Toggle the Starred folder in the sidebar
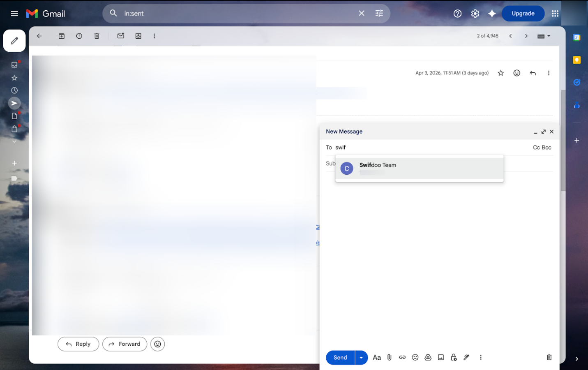This screenshot has width=588, height=370. (x=14, y=77)
